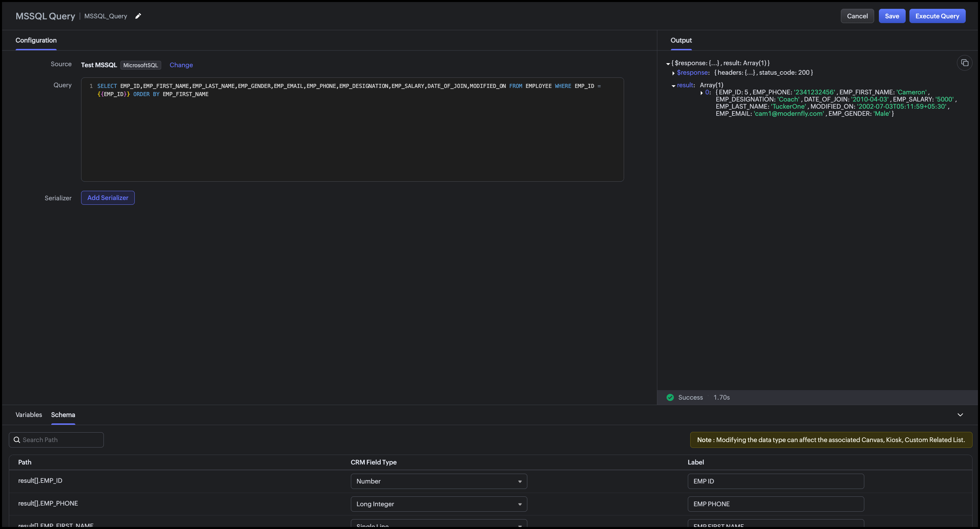Screen dimensions: 980x529
Task: Open the EMP_PHONE Long Integer dropdown
Action: (x=439, y=504)
